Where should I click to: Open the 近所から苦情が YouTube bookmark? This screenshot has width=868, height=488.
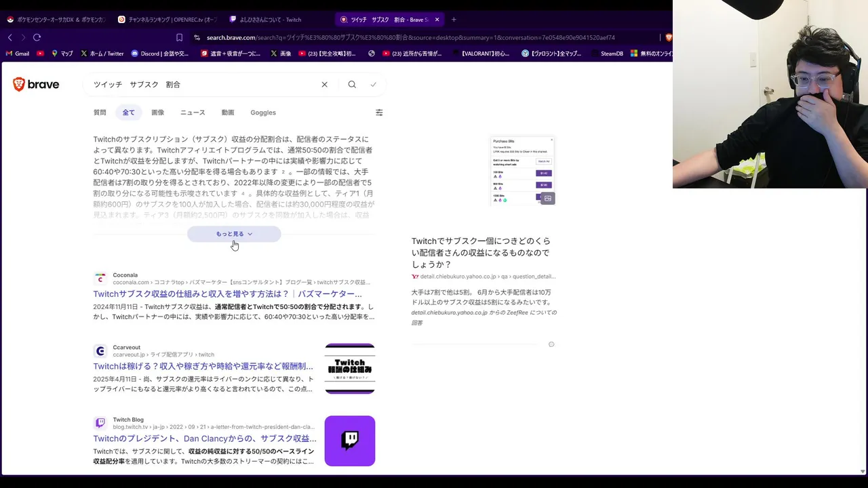(x=412, y=54)
